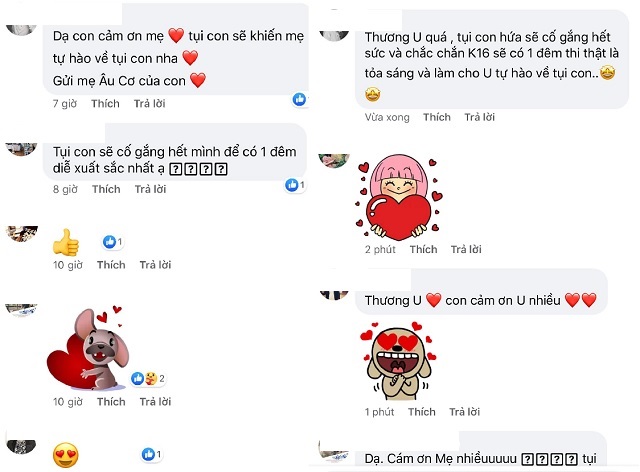Open like reaction beside the heart-eyes emoji
This screenshot has width=640, height=472.
(x=152, y=454)
